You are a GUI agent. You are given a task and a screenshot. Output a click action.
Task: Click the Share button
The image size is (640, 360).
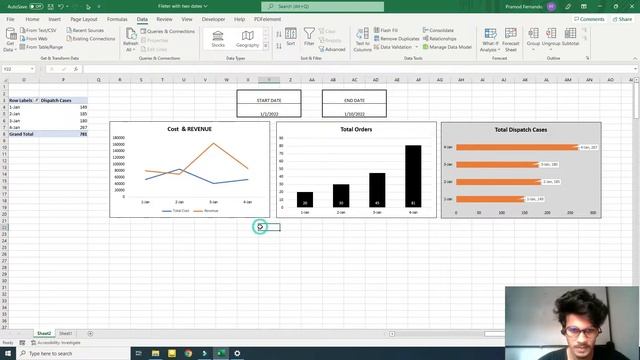(x=622, y=19)
